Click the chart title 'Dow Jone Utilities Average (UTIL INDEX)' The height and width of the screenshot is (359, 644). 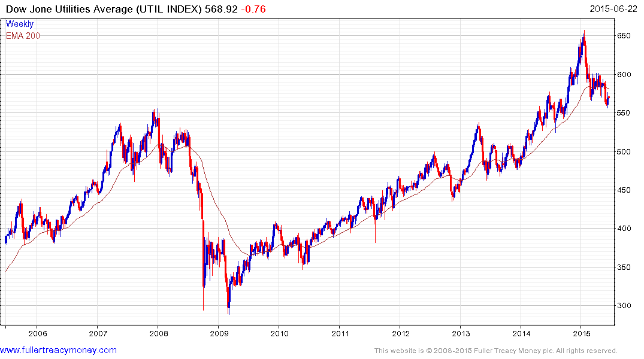tap(104, 9)
